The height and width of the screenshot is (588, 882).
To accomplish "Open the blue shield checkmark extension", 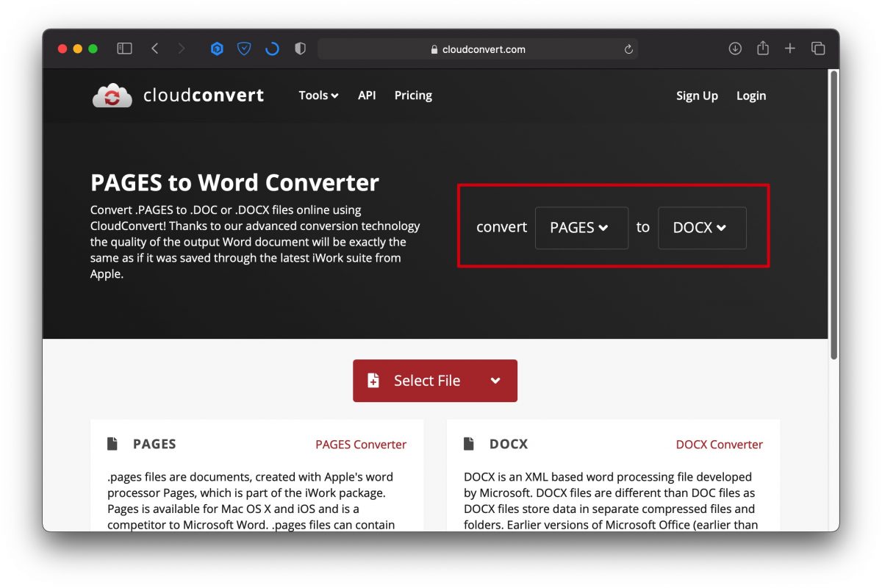I will click(x=244, y=49).
